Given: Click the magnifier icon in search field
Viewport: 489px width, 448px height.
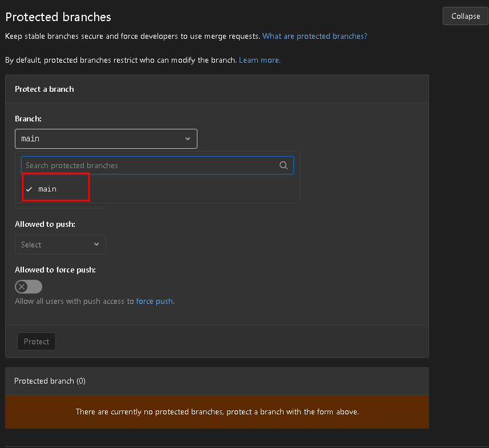Looking at the screenshot, I should pos(283,165).
